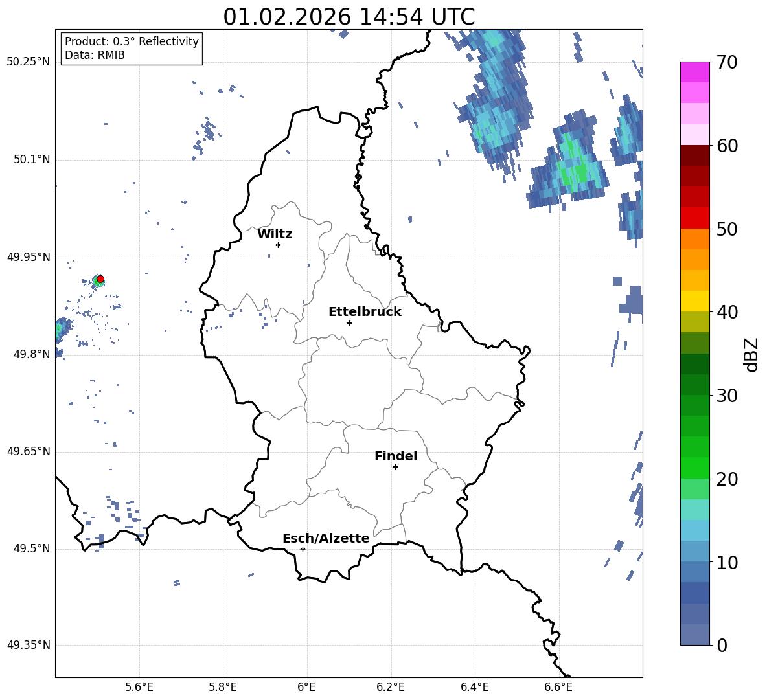Click the Wiltz cross marker
The height and width of the screenshot is (700, 767).
point(279,245)
